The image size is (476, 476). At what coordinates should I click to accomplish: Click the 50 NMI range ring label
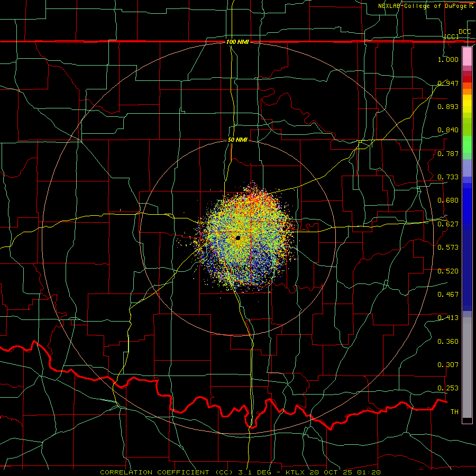pyautogui.click(x=237, y=140)
